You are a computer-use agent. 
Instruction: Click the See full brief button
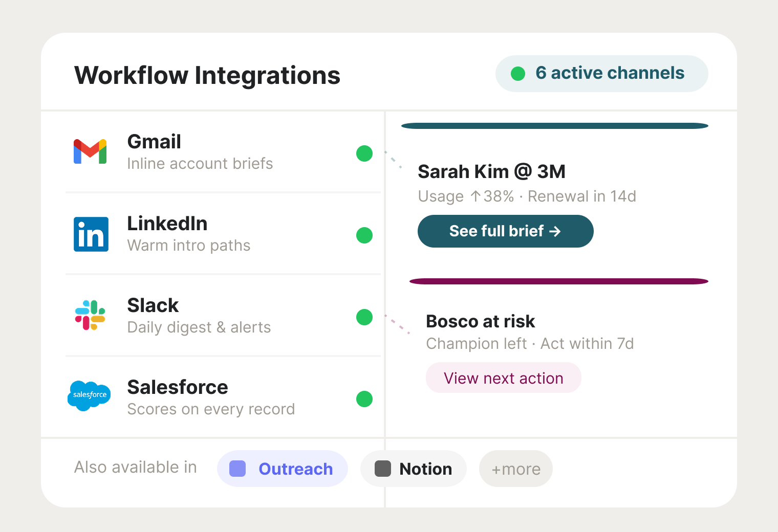[x=505, y=231]
